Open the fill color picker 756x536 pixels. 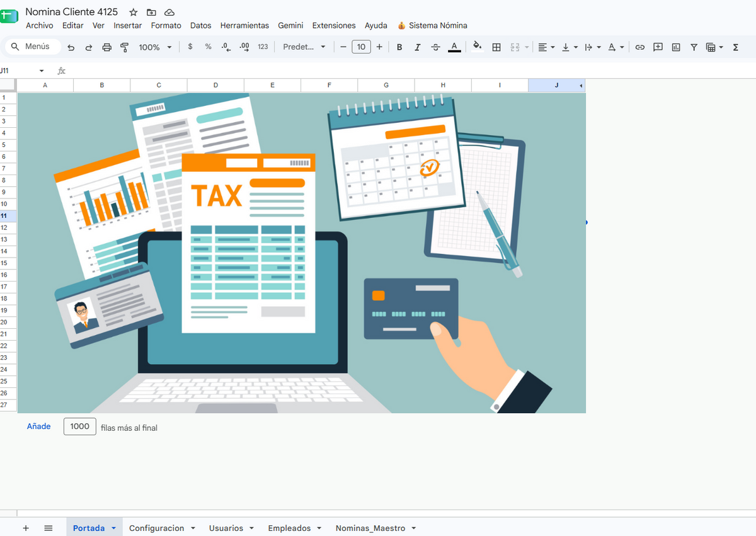[x=478, y=47]
